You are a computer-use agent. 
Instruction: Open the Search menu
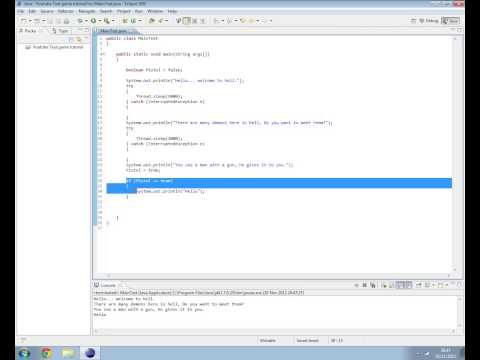(x=106, y=11)
